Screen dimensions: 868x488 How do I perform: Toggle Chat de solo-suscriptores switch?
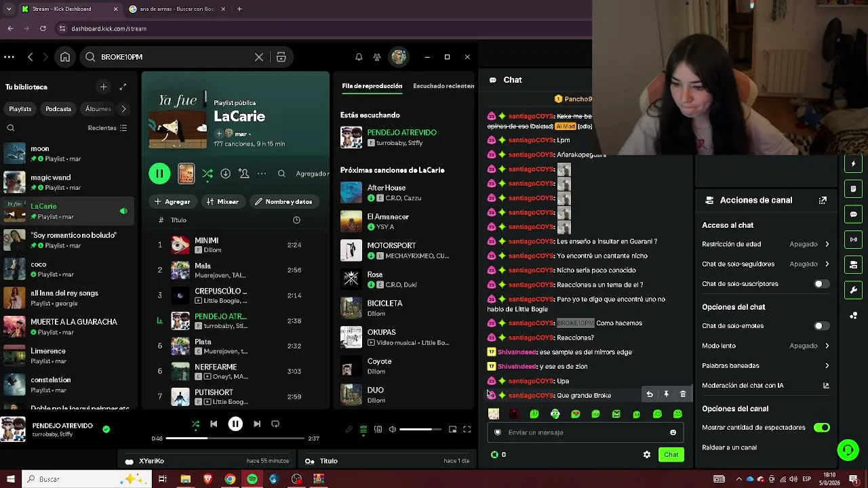(x=821, y=284)
